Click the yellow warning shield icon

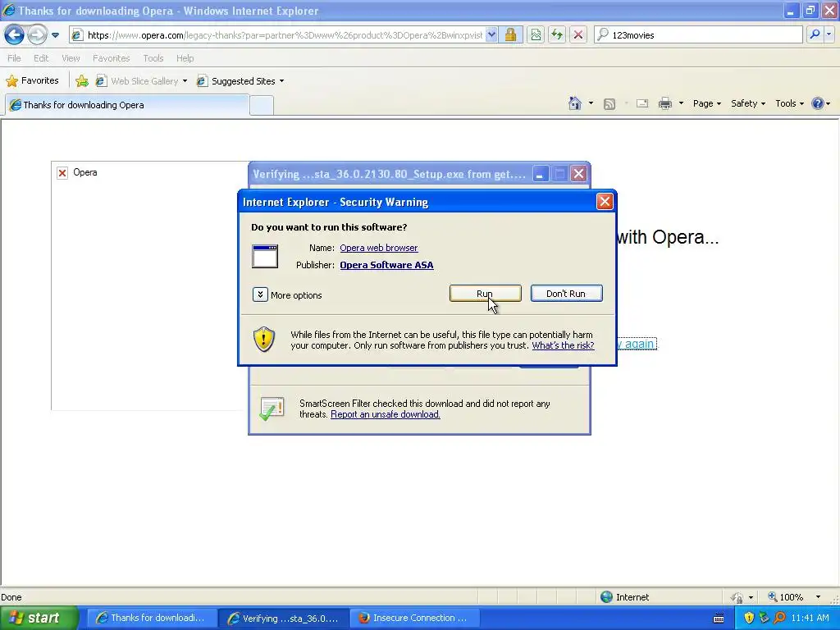(264, 339)
